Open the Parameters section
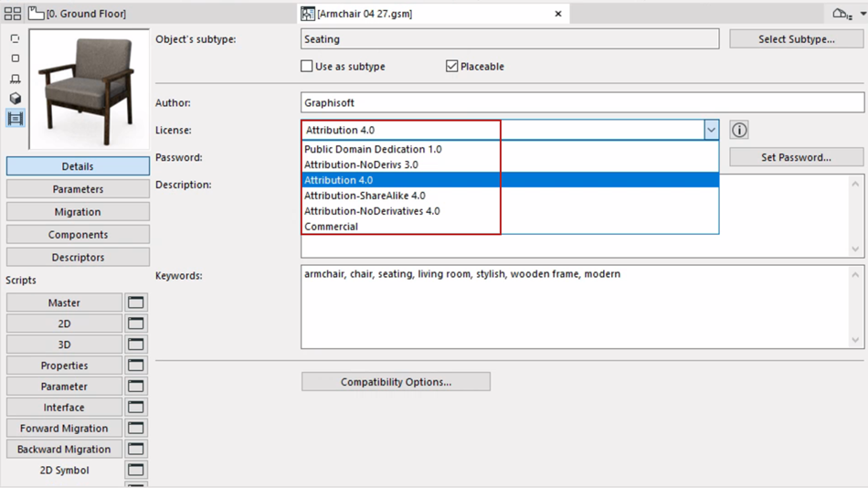This screenshot has height=488, width=868. click(x=78, y=189)
